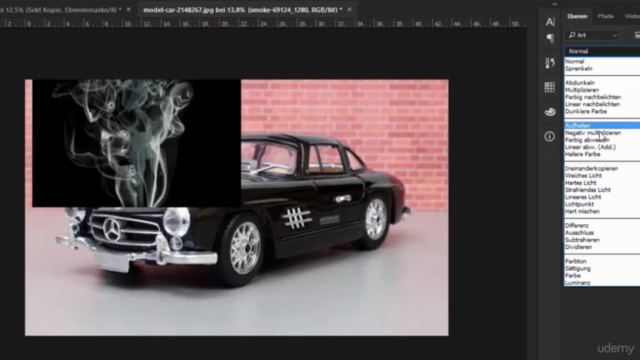Switch to the Ebenen tab
Viewport: 640px width, 360px height.
point(577,16)
